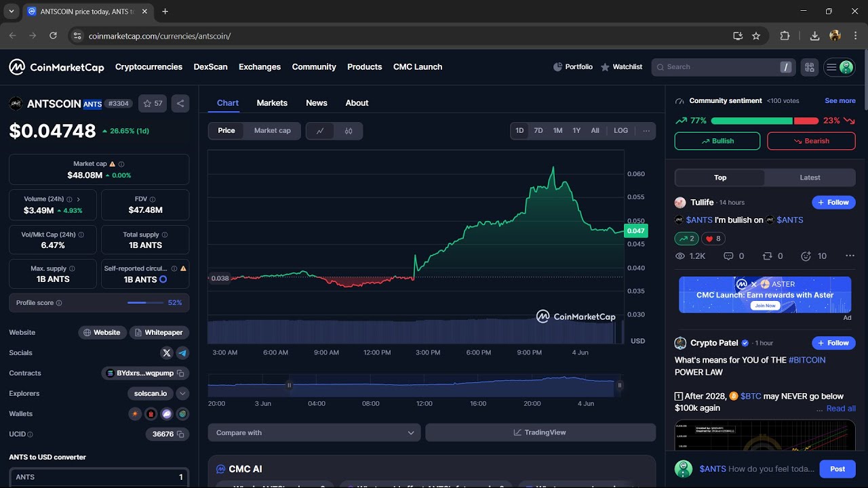Add ANTSCOIN to watchlist via star icon
This screenshot has height=488, width=868.
tap(153, 104)
